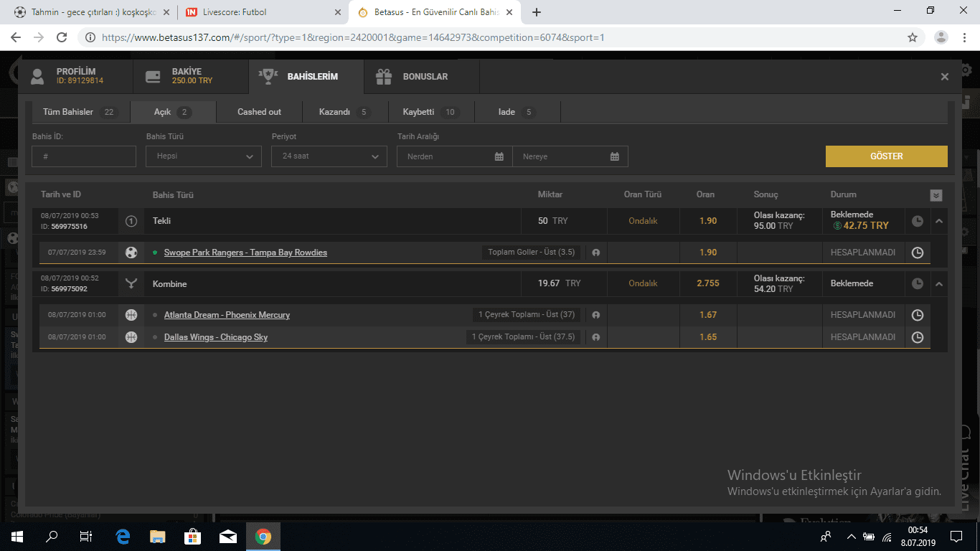980x551 pixels.
Task: Click icon next to Toplam Goller Üst (3.5)
Action: point(595,253)
